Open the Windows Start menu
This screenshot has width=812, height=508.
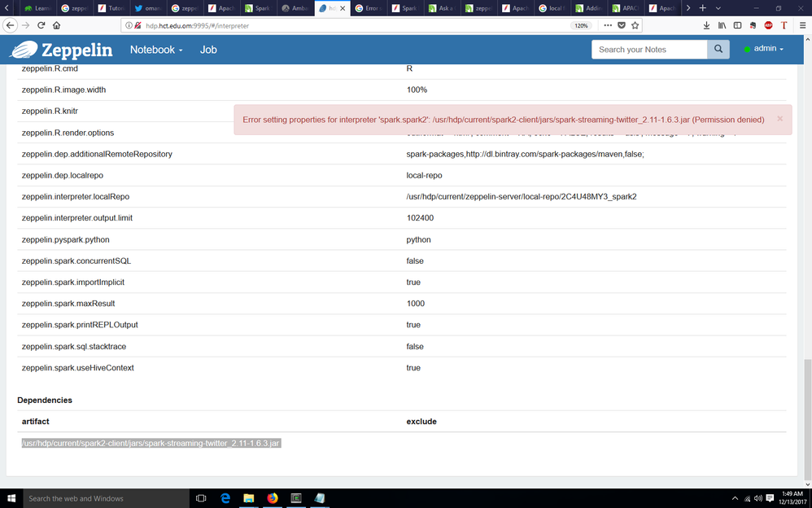point(11,498)
